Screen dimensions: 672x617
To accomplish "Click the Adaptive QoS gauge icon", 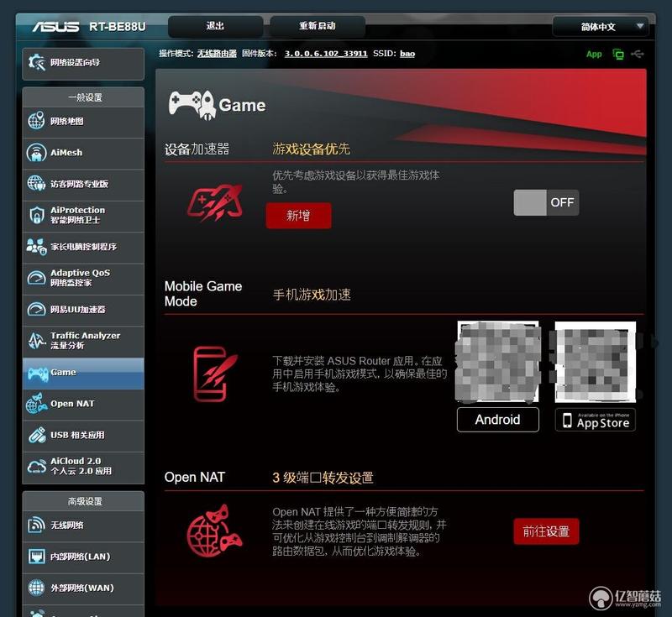I will (36, 278).
